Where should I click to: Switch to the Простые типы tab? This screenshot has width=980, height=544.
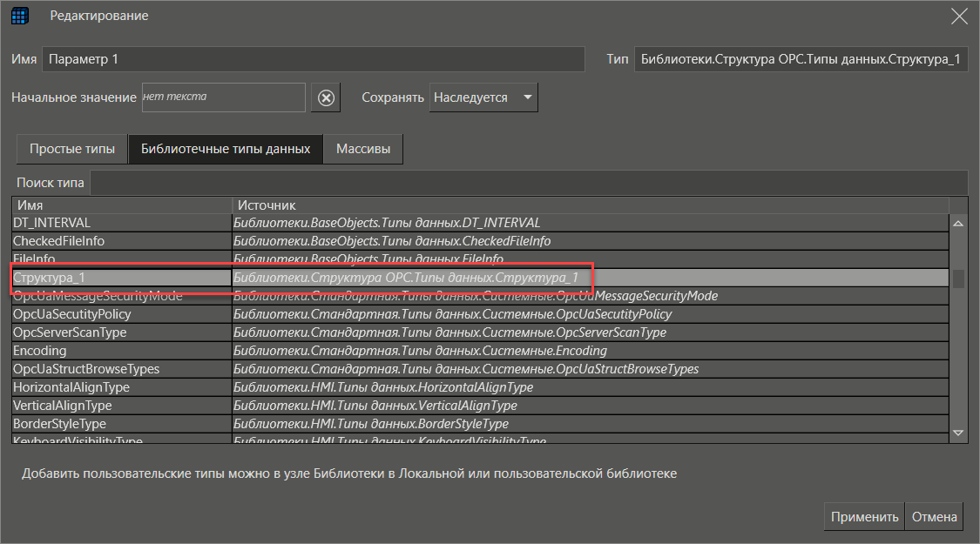click(72, 149)
